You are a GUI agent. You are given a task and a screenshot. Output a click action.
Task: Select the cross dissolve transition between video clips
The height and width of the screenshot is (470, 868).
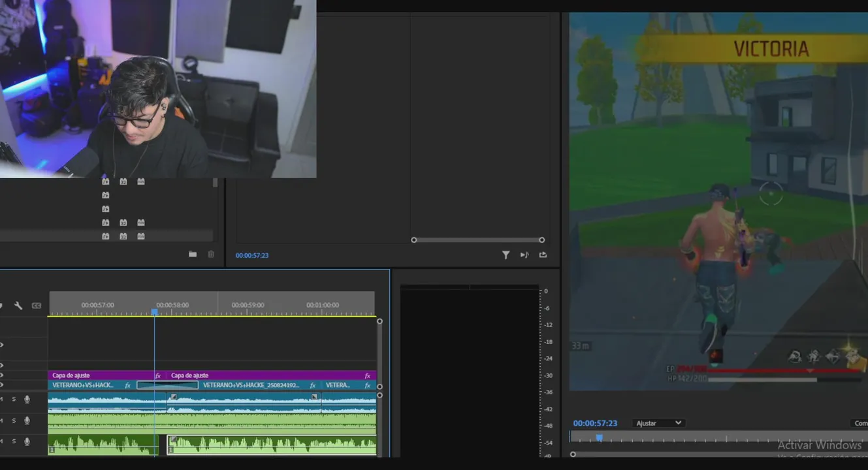click(x=167, y=385)
